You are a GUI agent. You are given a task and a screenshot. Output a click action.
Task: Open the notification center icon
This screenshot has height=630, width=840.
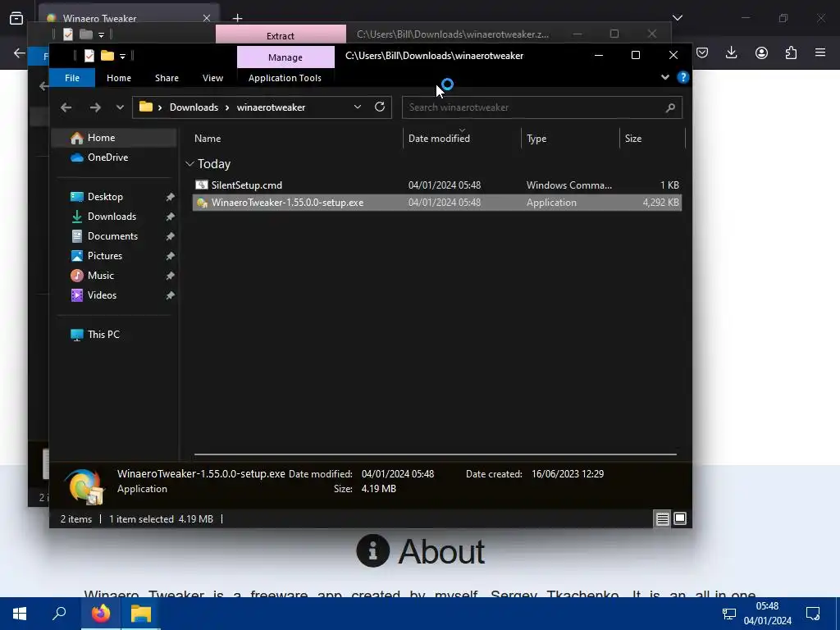813,614
